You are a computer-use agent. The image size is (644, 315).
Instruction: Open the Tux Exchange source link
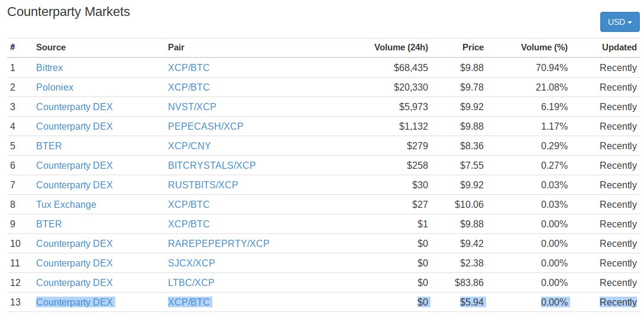coord(66,204)
